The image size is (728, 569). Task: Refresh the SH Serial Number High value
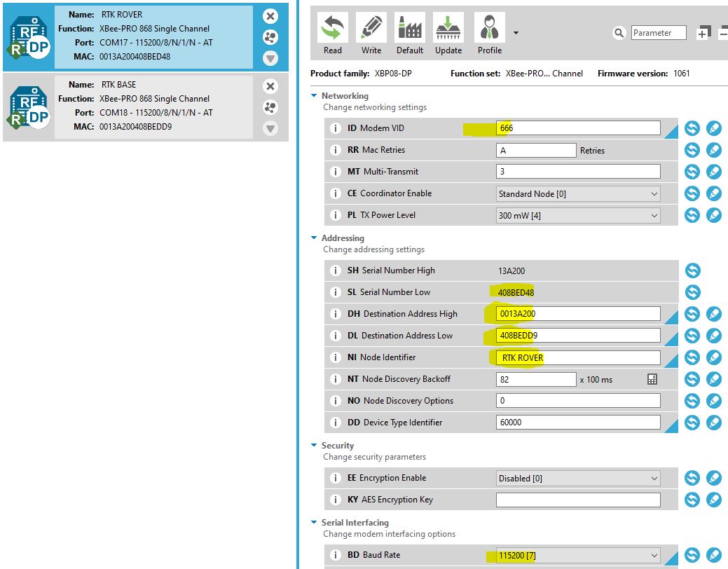pyautogui.click(x=692, y=270)
